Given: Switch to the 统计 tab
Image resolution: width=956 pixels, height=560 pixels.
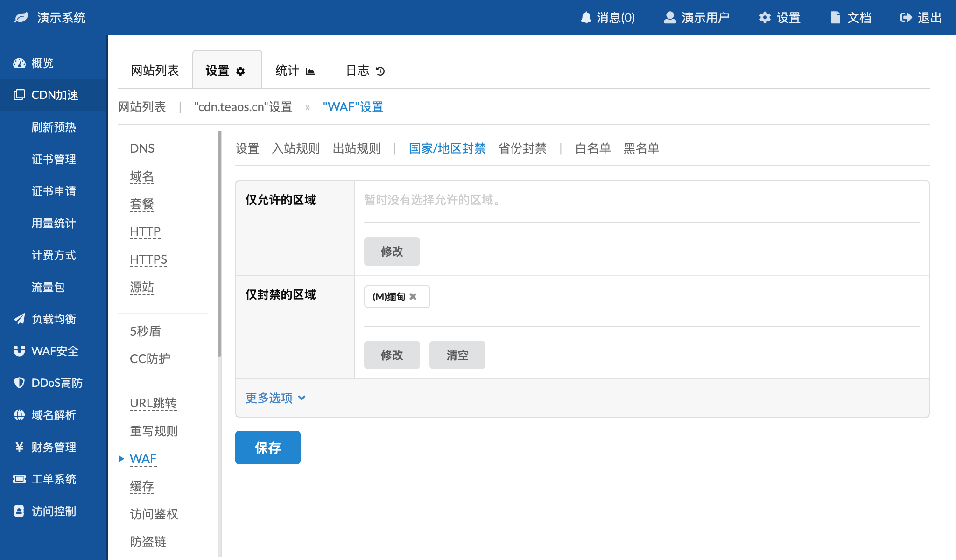Looking at the screenshot, I should coord(295,70).
